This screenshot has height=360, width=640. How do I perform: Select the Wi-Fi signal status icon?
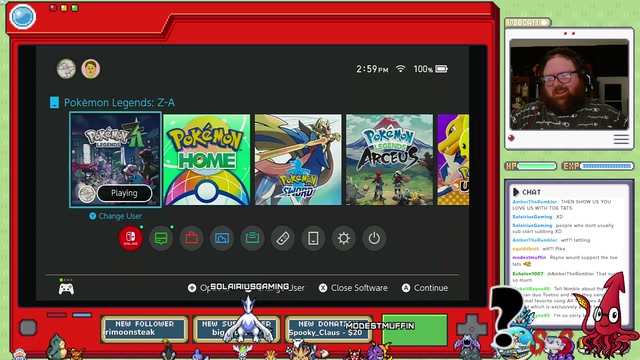401,69
